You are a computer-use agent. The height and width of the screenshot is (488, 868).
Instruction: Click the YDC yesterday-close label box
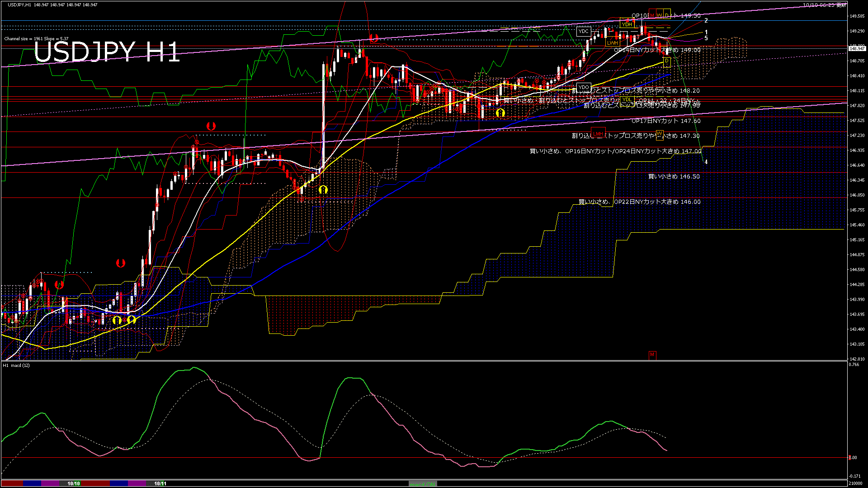(584, 31)
